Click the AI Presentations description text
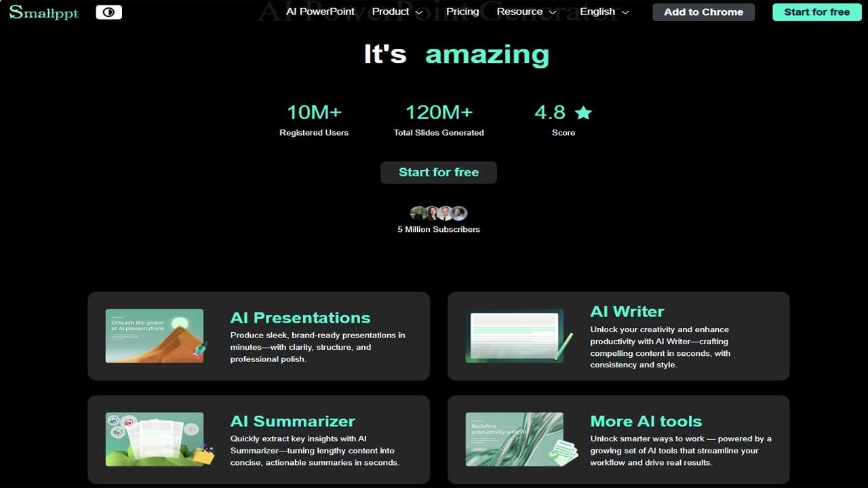Viewport: 868px width, 488px height. (x=318, y=347)
